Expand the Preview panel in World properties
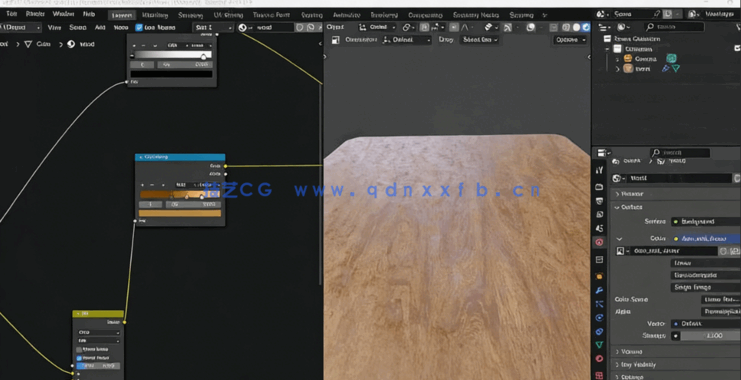 point(618,194)
